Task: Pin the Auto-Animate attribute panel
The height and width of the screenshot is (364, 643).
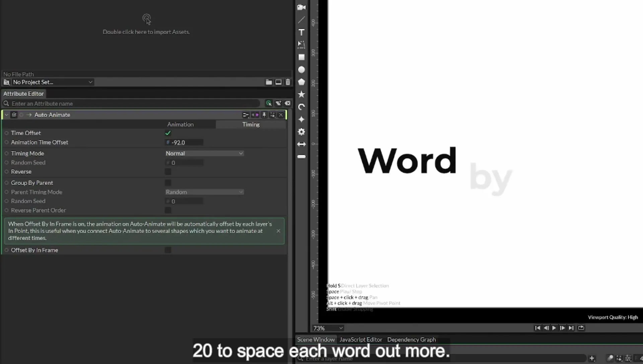Action: [x=264, y=115]
